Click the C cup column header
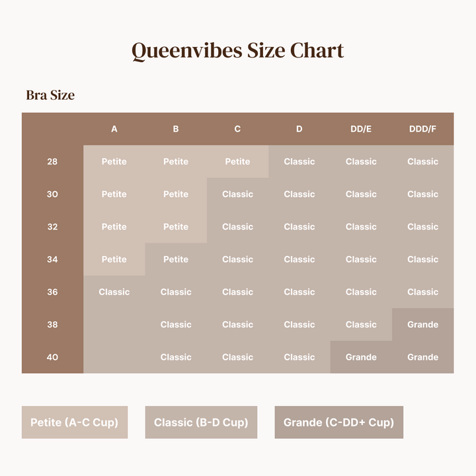The image size is (476, 476). click(237, 129)
